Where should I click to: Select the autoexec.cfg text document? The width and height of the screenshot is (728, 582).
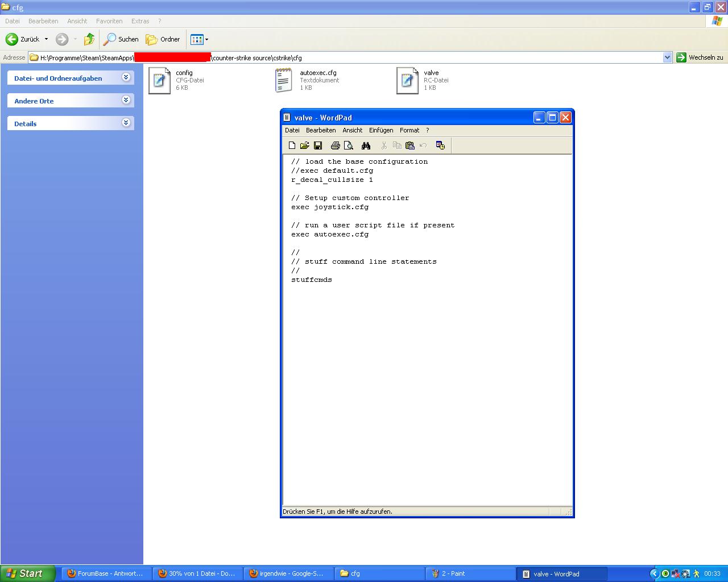(307, 80)
